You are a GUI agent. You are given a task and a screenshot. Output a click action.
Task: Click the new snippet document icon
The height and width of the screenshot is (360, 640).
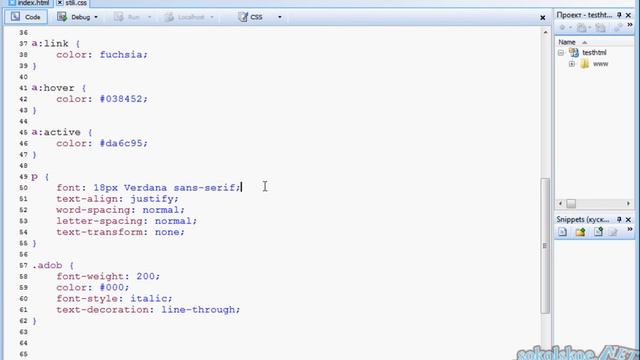tap(562, 232)
